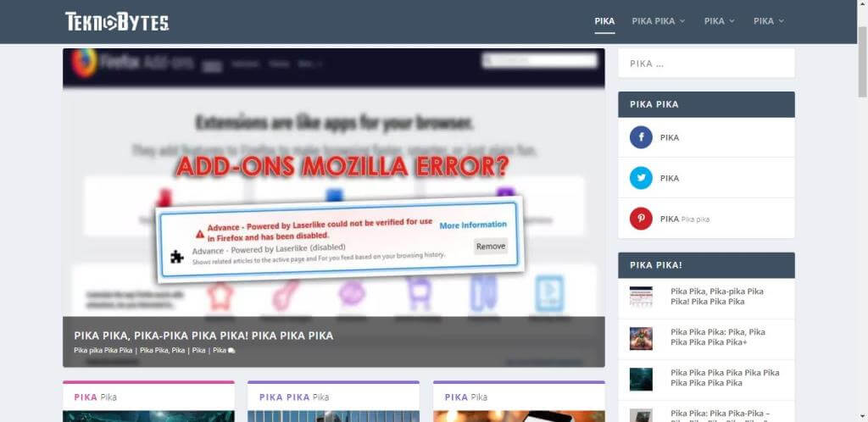Select the underlined PIKA nav item
The width and height of the screenshot is (868, 422).
pos(604,21)
